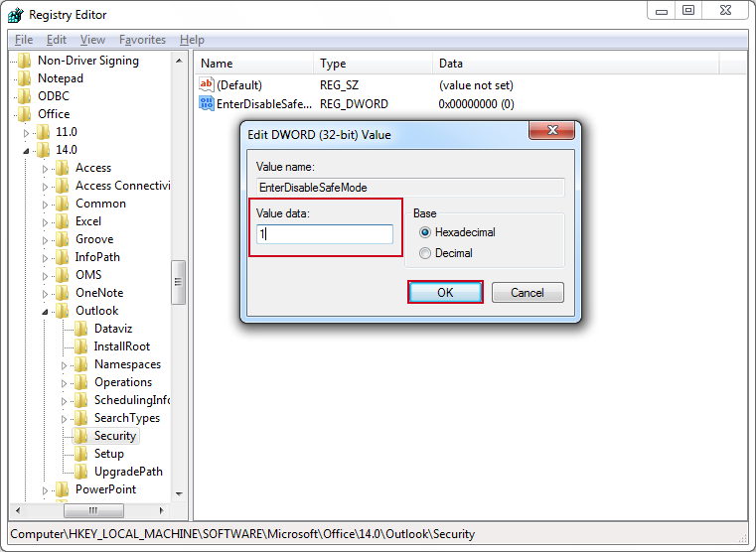Select the Access Connectivity tree item label
This screenshot has height=552, width=756.
pos(122,186)
